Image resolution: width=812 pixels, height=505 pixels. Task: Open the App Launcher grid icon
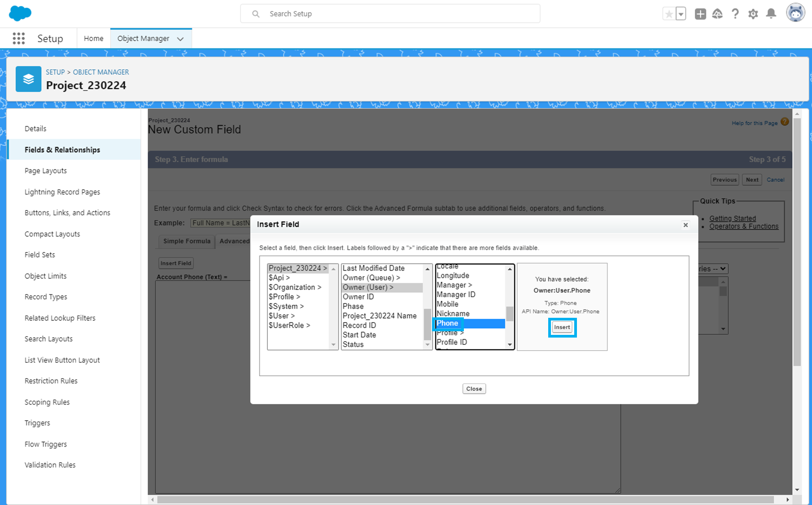click(x=19, y=38)
